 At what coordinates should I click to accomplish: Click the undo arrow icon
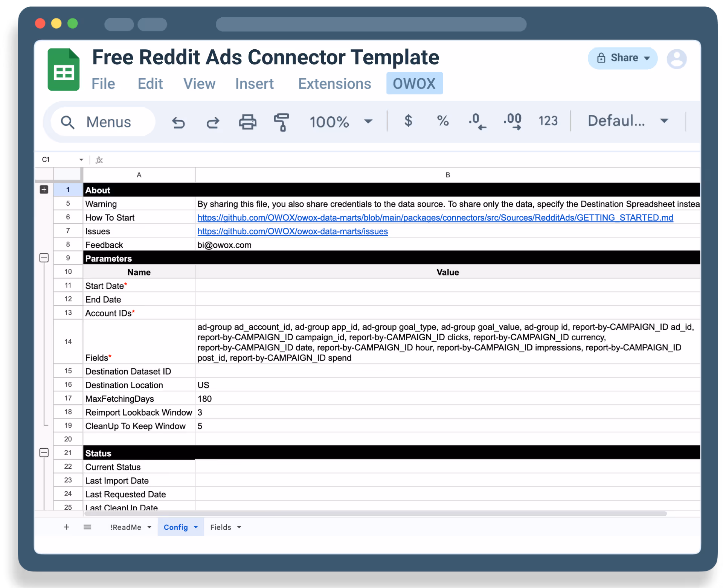(x=178, y=122)
